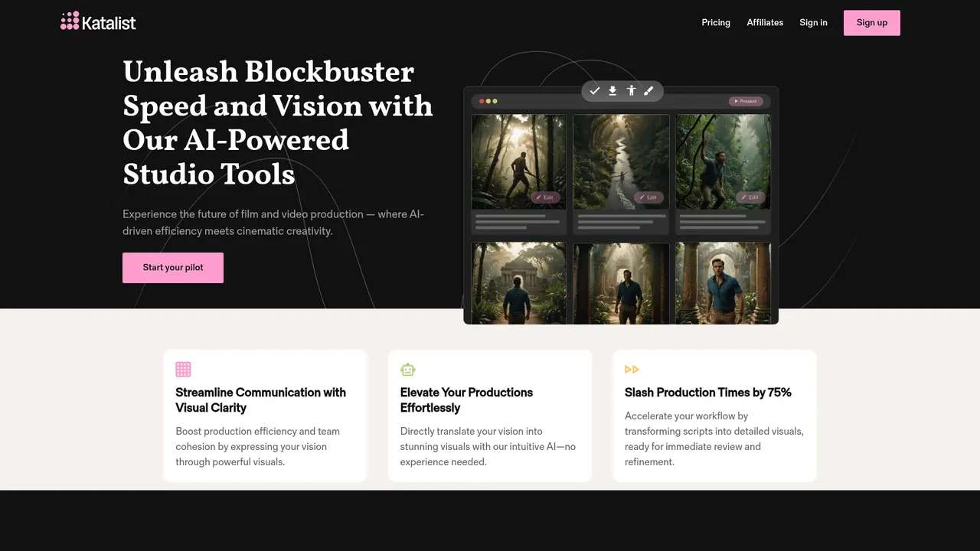
Task: Click the checkmark icon in floating toolbar
Action: click(x=595, y=91)
